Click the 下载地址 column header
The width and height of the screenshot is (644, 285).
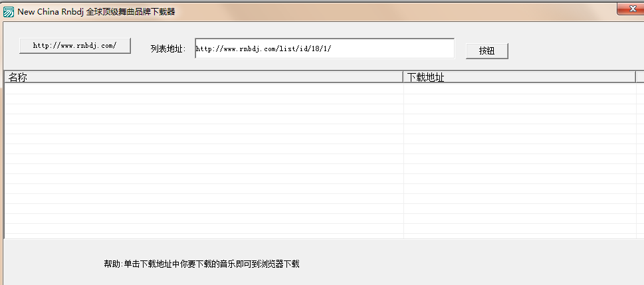coord(520,77)
